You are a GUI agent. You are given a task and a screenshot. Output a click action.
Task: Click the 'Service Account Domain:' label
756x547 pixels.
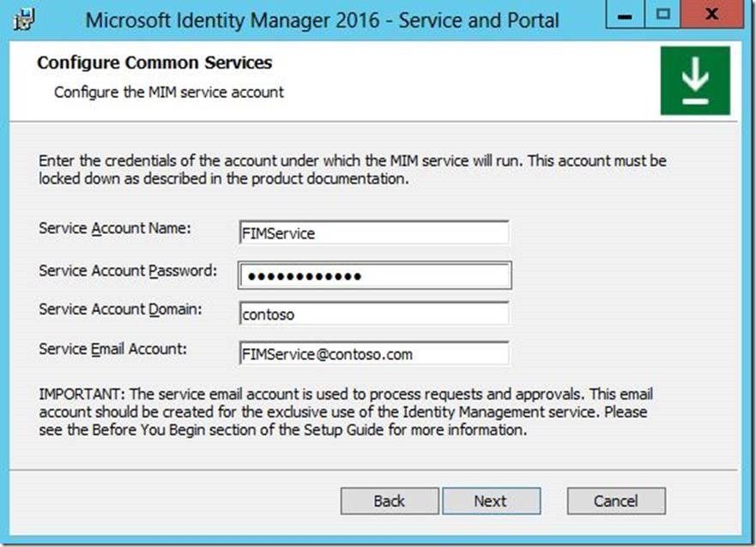[x=120, y=309]
